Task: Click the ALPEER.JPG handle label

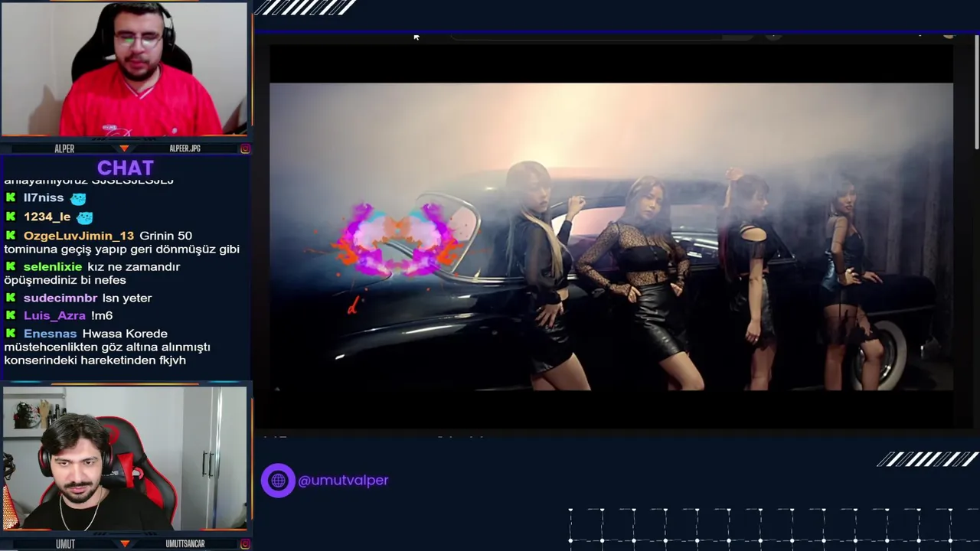Action: 185,148
